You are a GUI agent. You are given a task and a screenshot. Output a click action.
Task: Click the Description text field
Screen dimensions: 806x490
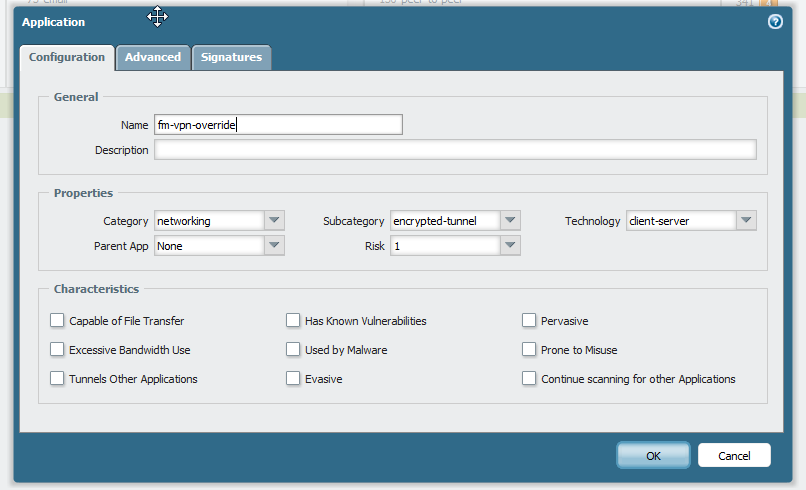click(455, 150)
